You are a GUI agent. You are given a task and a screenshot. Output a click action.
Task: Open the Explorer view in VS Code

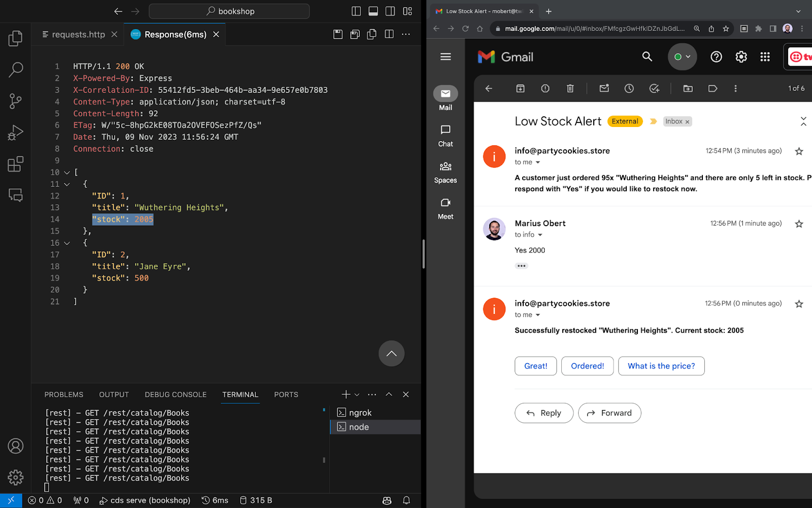[x=16, y=39]
